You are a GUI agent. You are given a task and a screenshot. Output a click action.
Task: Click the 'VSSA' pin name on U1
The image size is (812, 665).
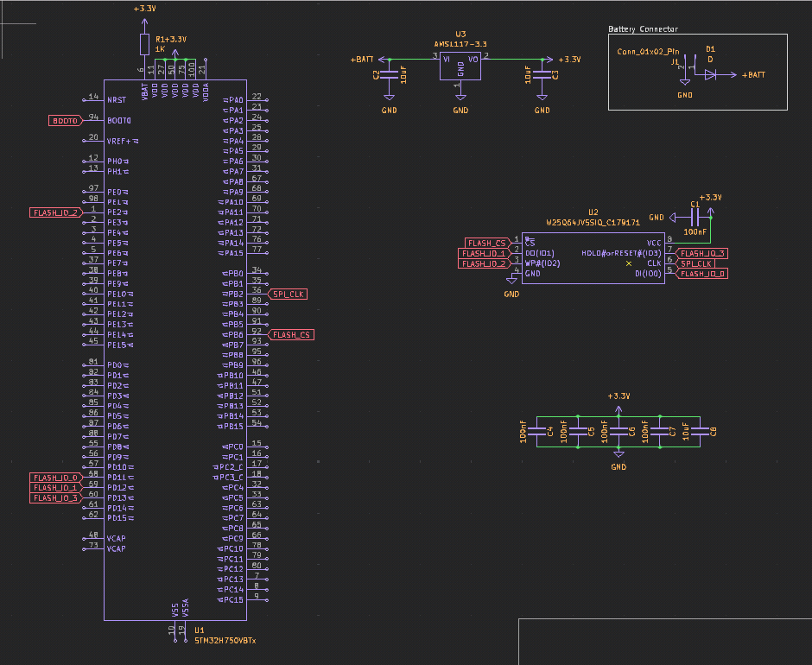point(186,608)
